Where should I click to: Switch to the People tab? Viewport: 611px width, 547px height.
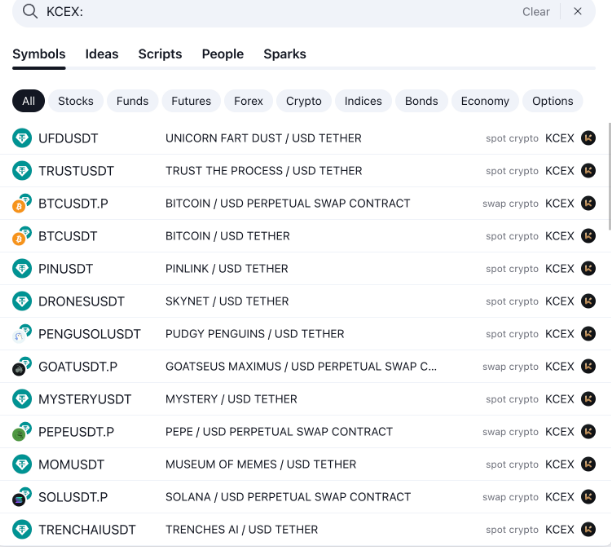tap(223, 54)
